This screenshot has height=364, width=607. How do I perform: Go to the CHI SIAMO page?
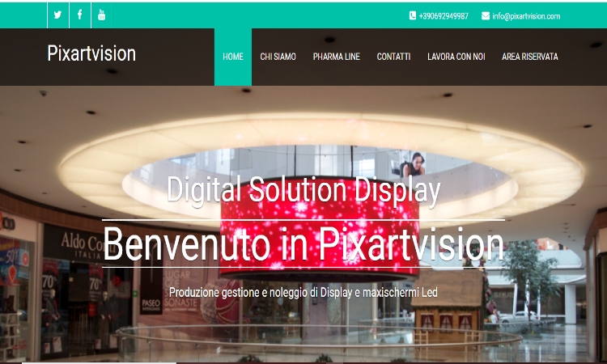pos(278,57)
